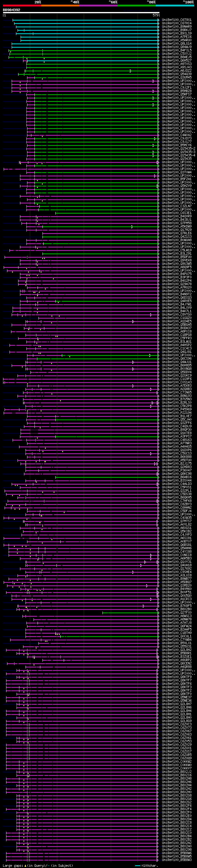Click query name BB904392
The image size is (197, 868).
coord(11,10)
